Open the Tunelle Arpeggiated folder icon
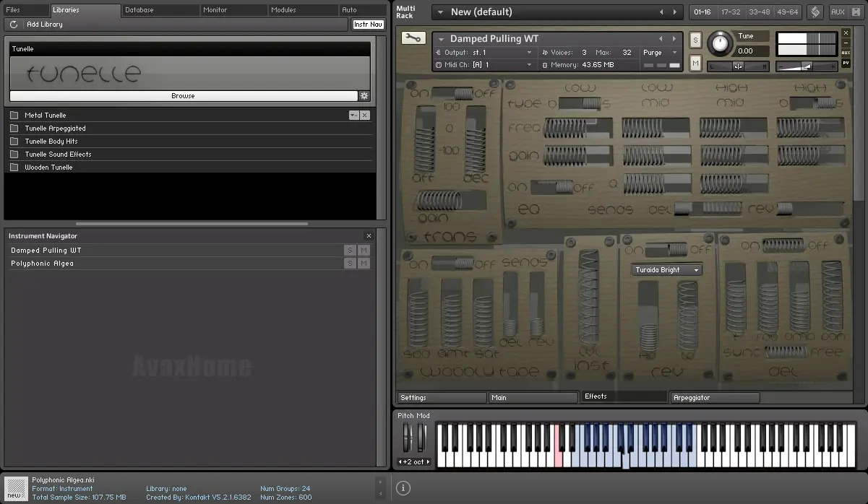Screen dimensions: 868x504 pos(14,129)
